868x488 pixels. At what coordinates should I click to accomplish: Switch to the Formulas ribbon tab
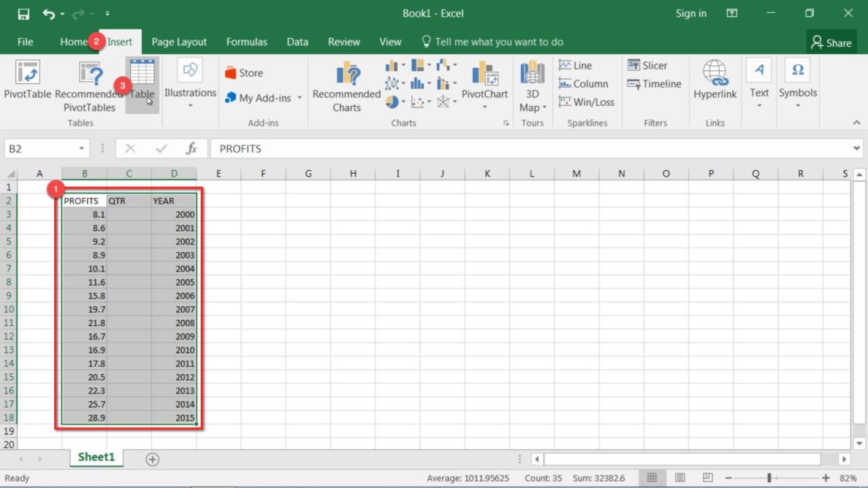click(x=246, y=41)
